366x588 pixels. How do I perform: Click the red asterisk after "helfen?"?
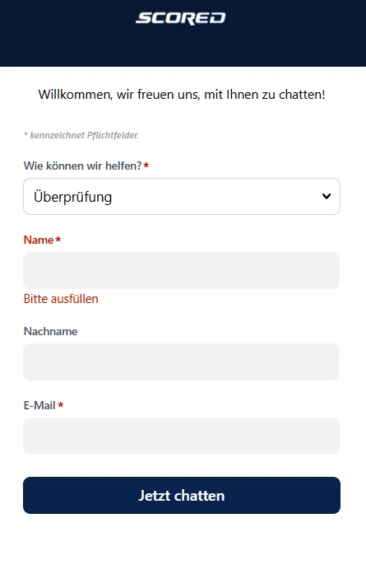(146, 165)
